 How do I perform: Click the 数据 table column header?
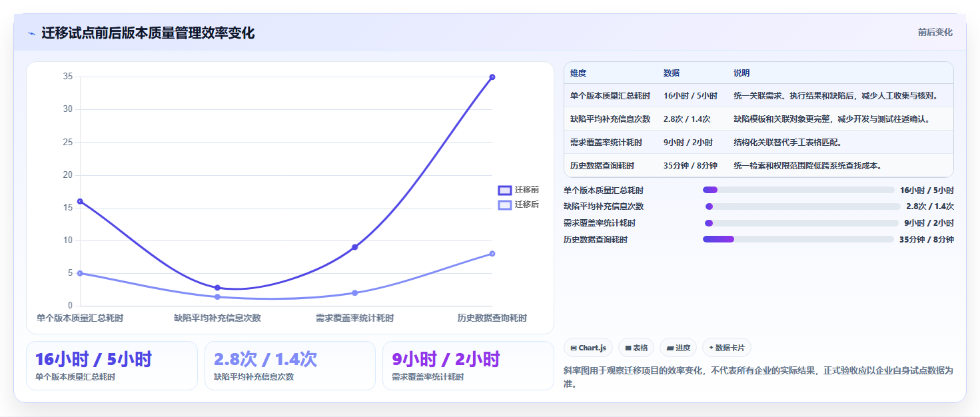pos(672,73)
